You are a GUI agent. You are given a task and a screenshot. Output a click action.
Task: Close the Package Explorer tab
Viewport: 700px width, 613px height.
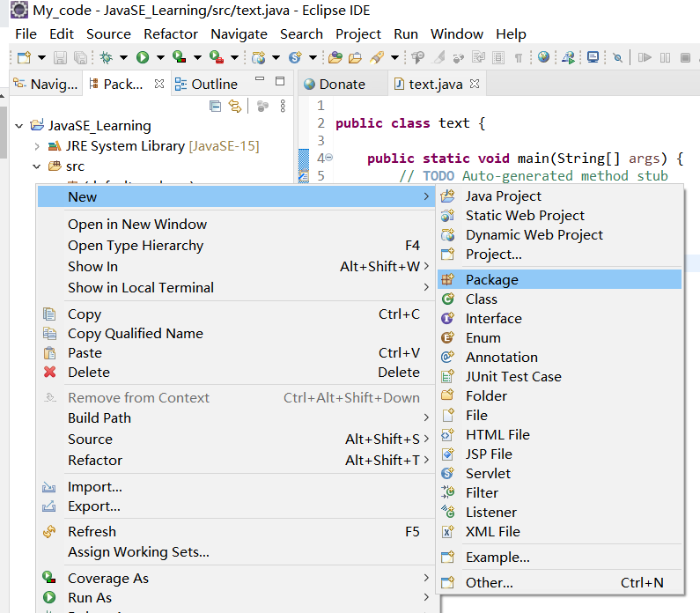tap(159, 84)
